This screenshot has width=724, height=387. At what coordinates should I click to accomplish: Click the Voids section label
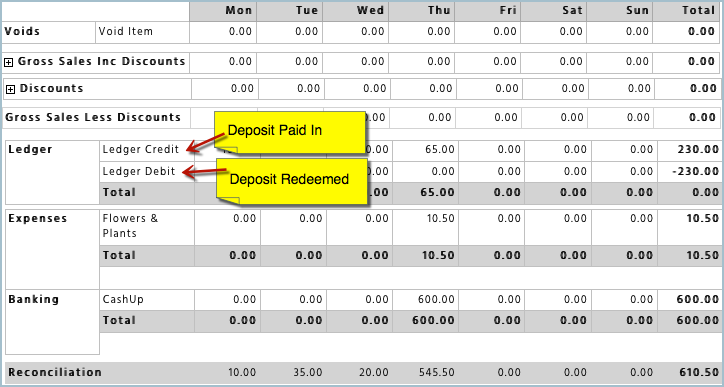point(22,32)
